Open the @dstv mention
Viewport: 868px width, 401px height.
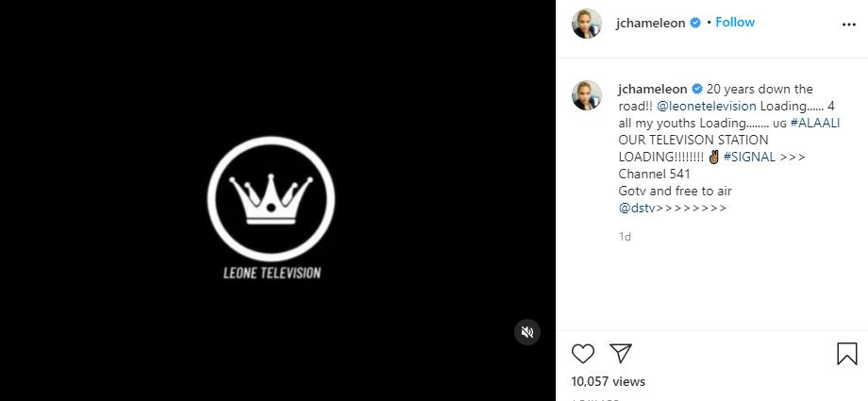pos(637,208)
